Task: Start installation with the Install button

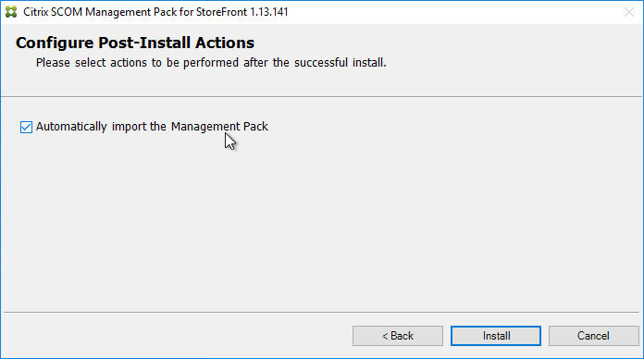Action: pyautogui.click(x=496, y=336)
